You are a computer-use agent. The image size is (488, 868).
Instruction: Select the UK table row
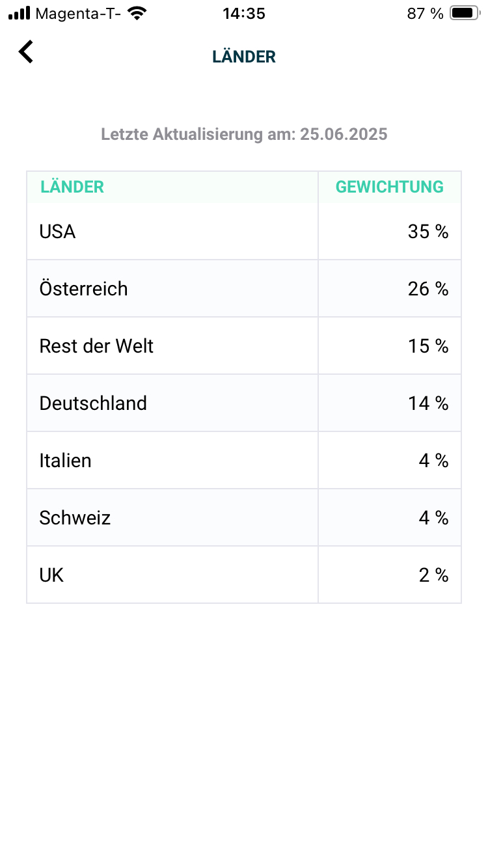click(244, 575)
